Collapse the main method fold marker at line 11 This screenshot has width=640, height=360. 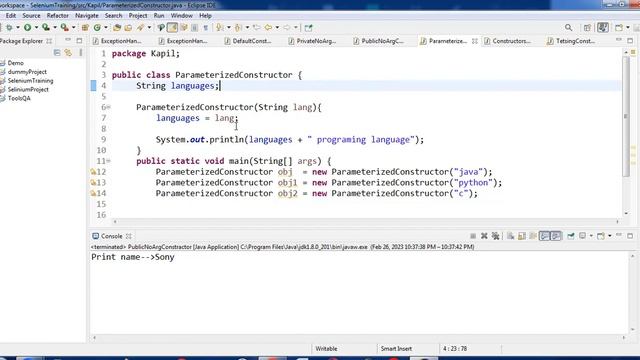[x=109, y=161]
